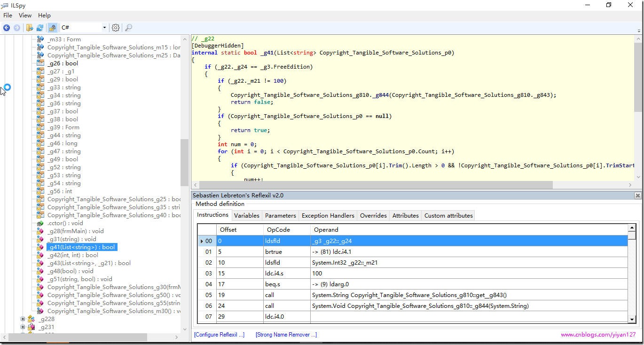Expand the _g228 tree node

tap(23, 319)
